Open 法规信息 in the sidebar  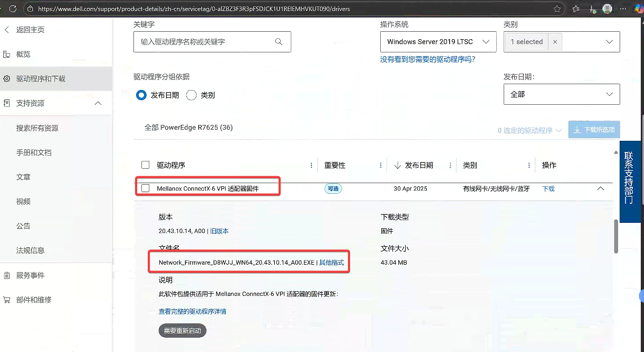pyautogui.click(x=30, y=250)
